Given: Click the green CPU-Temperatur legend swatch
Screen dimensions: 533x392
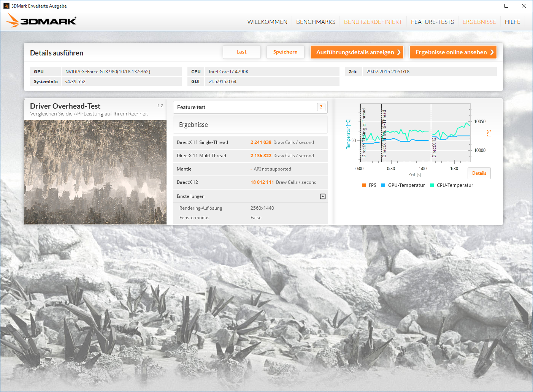Looking at the screenshot, I should 432,185.
